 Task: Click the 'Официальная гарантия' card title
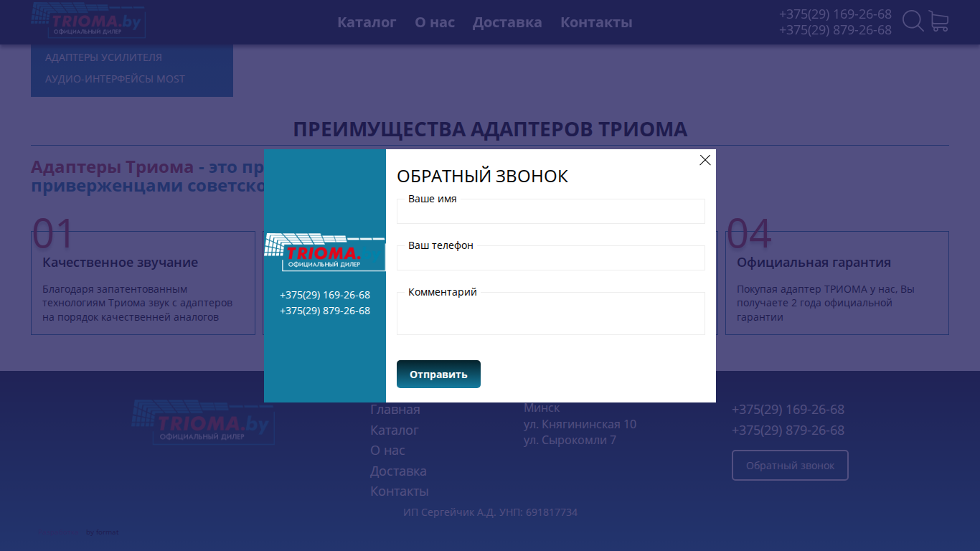pos(814,263)
